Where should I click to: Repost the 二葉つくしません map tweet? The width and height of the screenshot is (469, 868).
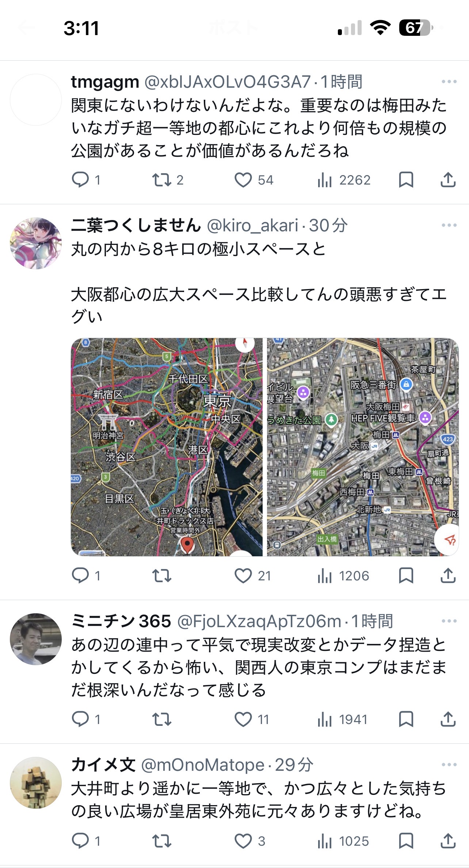[x=161, y=576]
